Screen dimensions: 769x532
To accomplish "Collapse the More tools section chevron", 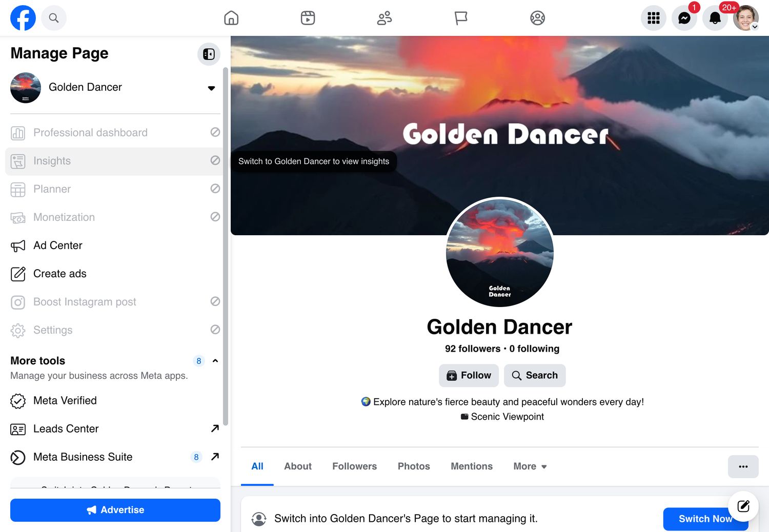I will (215, 361).
